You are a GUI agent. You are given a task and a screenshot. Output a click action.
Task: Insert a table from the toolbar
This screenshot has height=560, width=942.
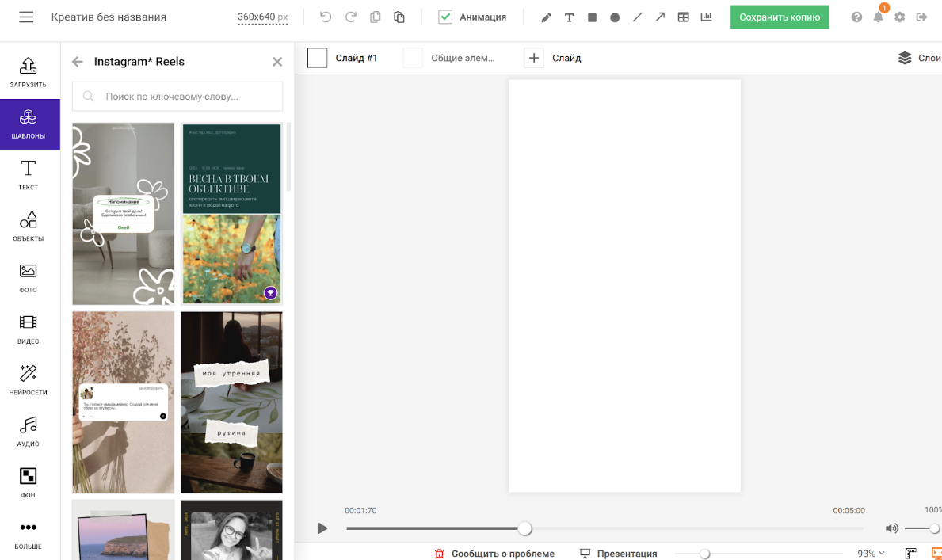click(x=683, y=17)
